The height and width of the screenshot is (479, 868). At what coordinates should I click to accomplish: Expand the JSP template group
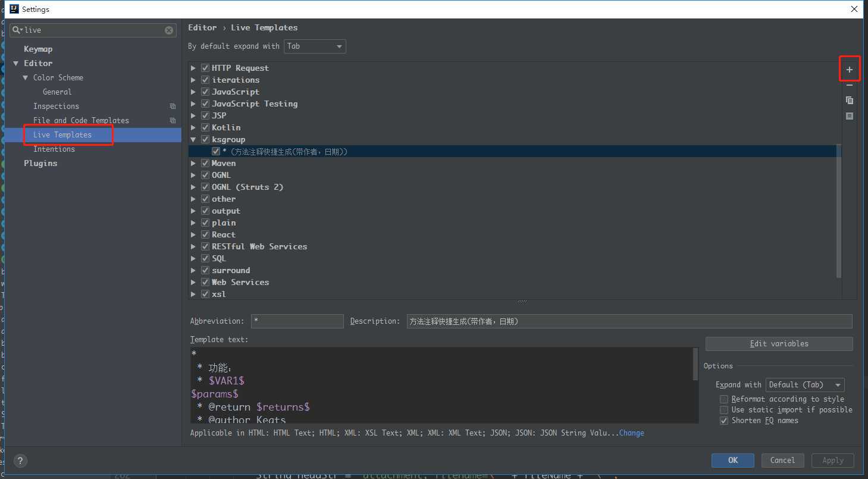pyautogui.click(x=193, y=116)
